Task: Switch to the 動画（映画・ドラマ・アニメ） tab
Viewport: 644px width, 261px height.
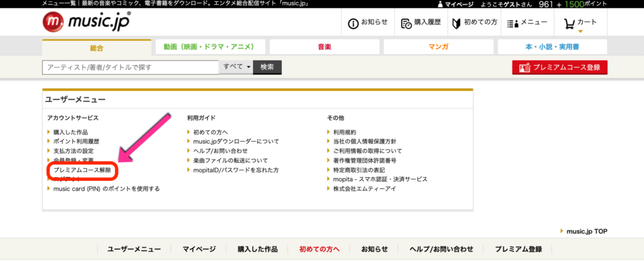Action: point(209,47)
